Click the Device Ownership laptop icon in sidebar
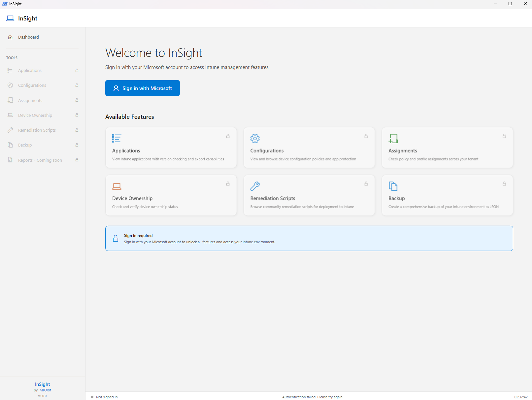532x400 pixels. (x=10, y=115)
